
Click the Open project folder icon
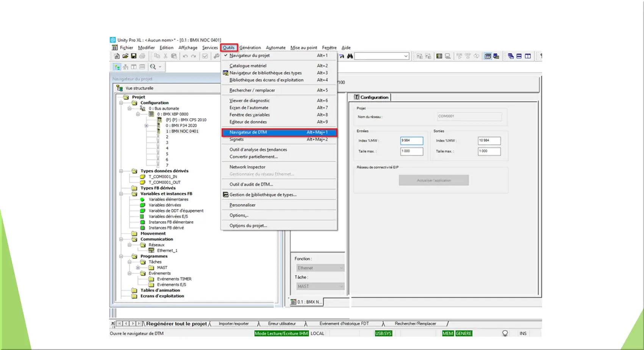125,56
